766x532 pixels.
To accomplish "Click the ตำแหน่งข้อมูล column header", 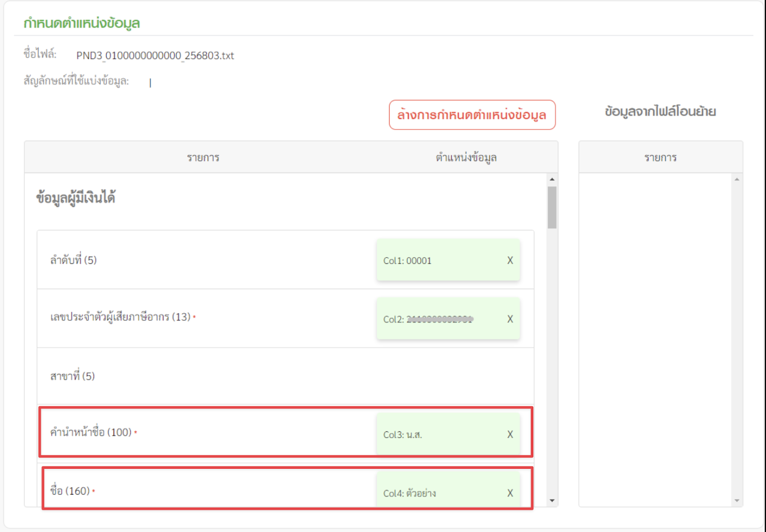I will (466, 158).
